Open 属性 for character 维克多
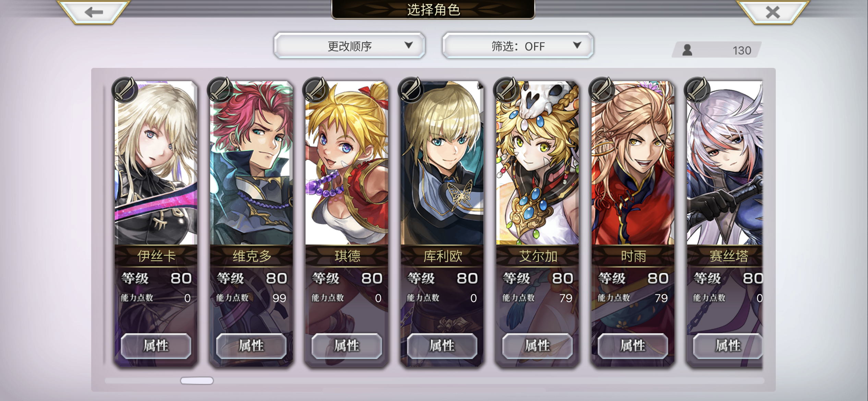This screenshot has height=401, width=868. 251,345
